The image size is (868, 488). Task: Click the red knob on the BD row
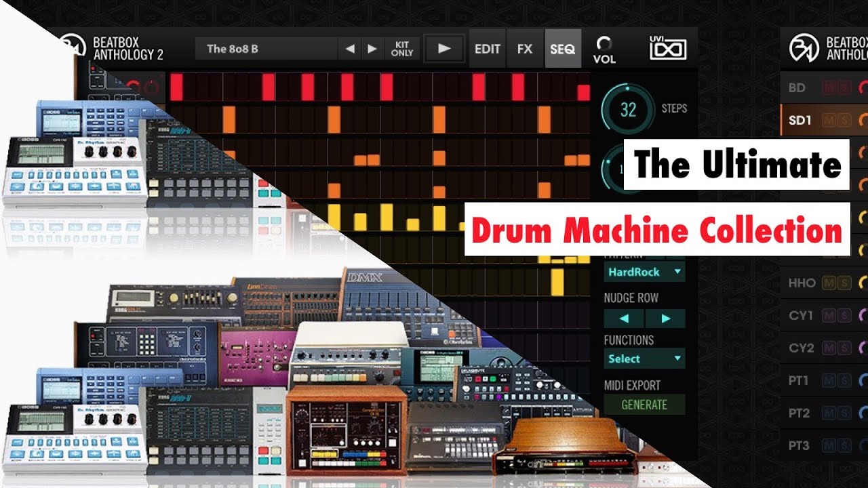863,87
